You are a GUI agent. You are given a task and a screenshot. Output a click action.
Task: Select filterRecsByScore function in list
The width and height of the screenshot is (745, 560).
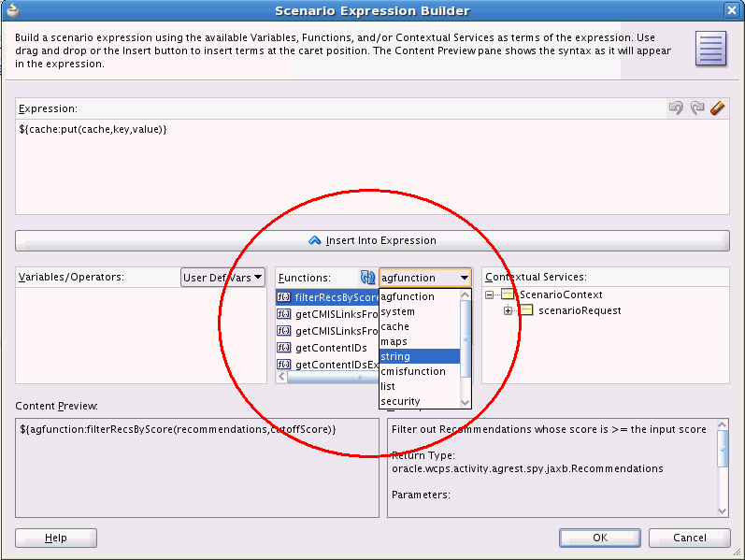(327, 297)
